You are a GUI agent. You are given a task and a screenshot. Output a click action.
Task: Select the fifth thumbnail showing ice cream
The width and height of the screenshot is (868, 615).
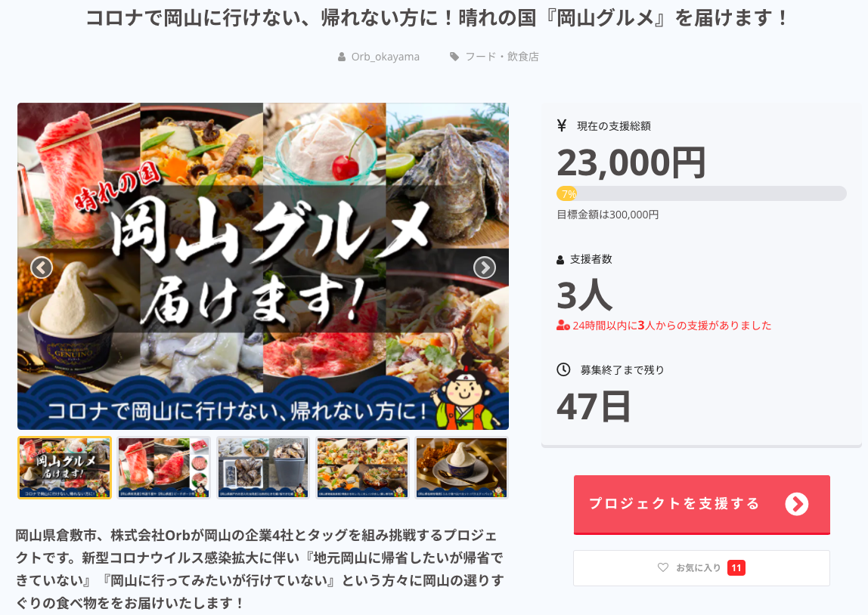tap(462, 468)
